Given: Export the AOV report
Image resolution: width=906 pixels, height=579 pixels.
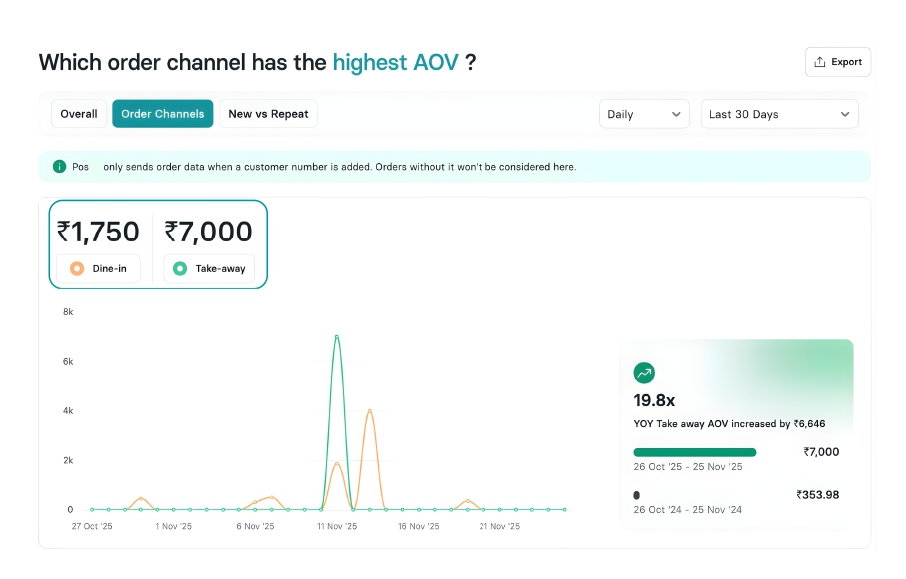Looking at the screenshot, I should [838, 62].
